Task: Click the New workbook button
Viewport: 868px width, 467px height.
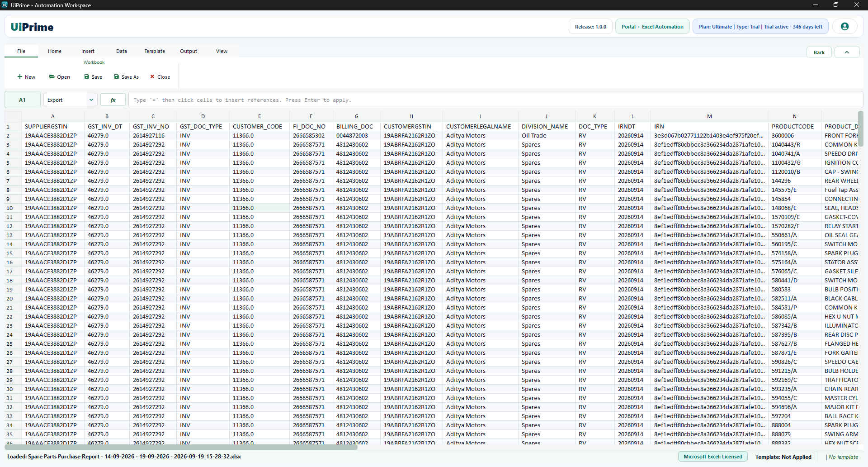Action: [26, 77]
